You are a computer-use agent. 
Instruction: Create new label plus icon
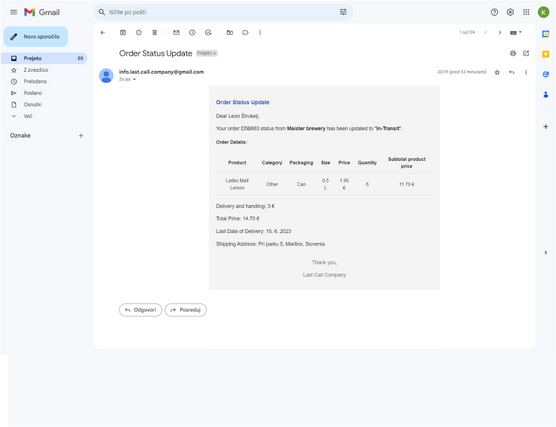(81, 135)
